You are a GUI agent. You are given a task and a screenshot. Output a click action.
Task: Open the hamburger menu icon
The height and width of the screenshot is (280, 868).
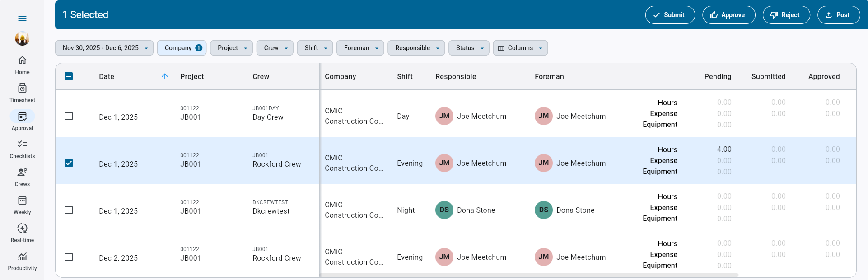[22, 19]
